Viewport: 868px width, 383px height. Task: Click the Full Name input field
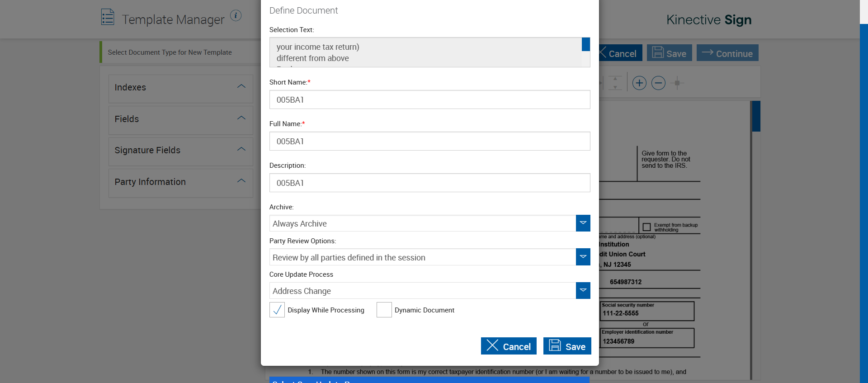430,141
